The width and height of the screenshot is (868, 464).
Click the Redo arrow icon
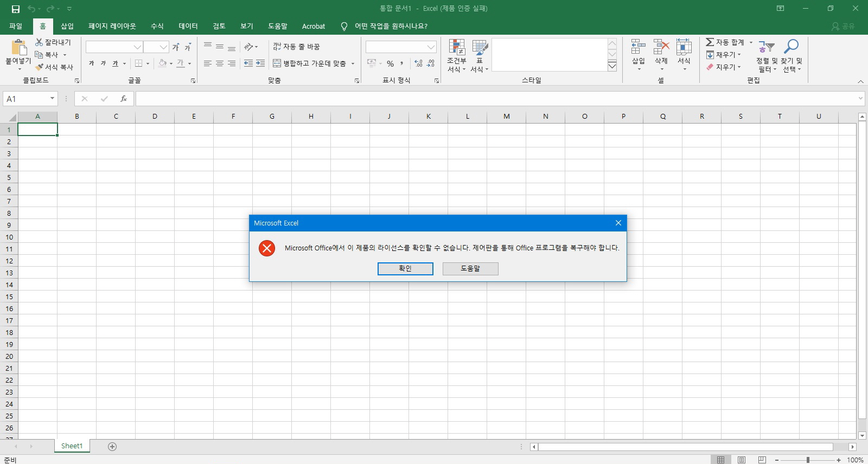51,9
